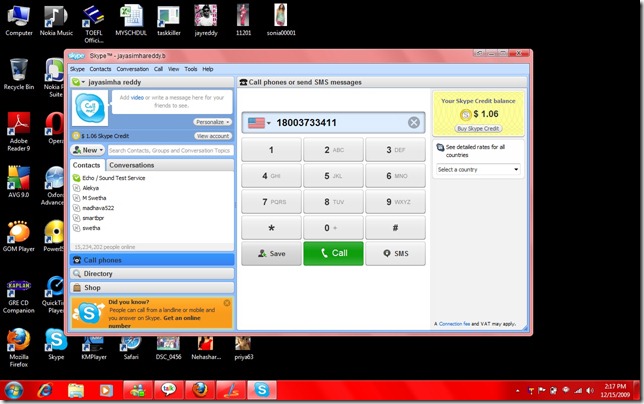Open GOM Player desktop icon
Image resolution: width=644 pixels, height=404 pixels.
click(19, 236)
